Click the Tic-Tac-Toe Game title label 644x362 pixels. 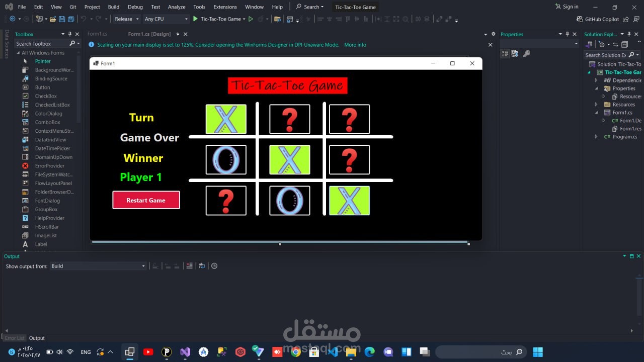pos(288,86)
